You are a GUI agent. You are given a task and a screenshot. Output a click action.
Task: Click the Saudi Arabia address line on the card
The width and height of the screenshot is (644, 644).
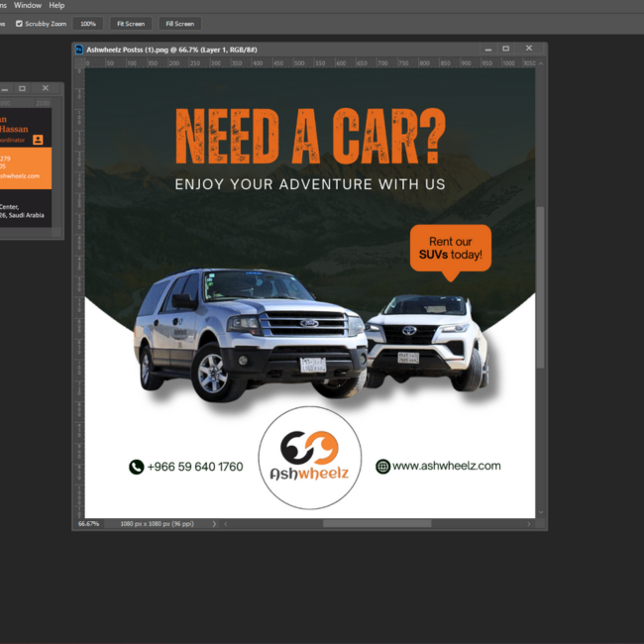pos(22,215)
